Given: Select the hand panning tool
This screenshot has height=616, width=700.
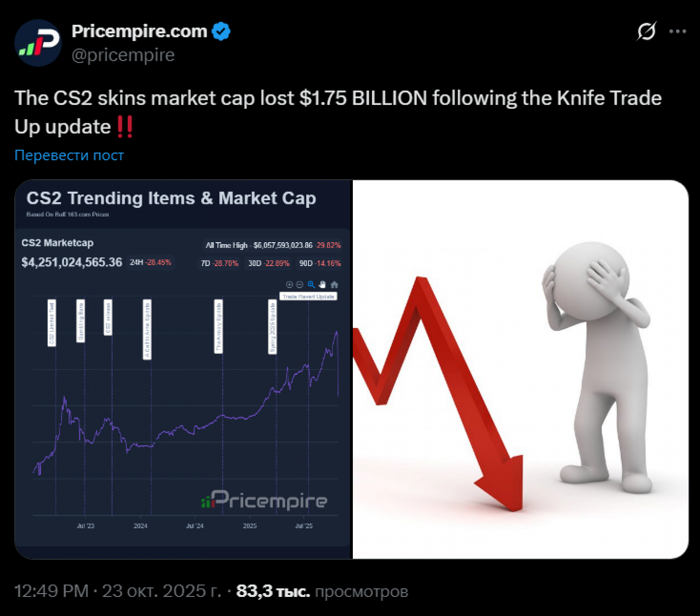Looking at the screenshot, I should [322, 284].
